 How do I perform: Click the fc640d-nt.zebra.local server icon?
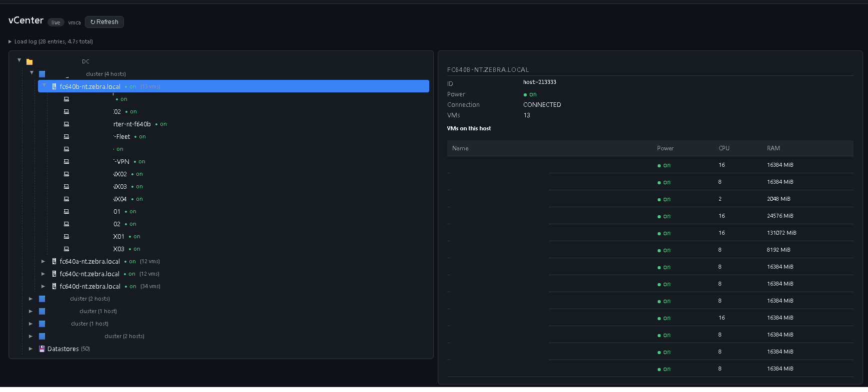point(54,286)
